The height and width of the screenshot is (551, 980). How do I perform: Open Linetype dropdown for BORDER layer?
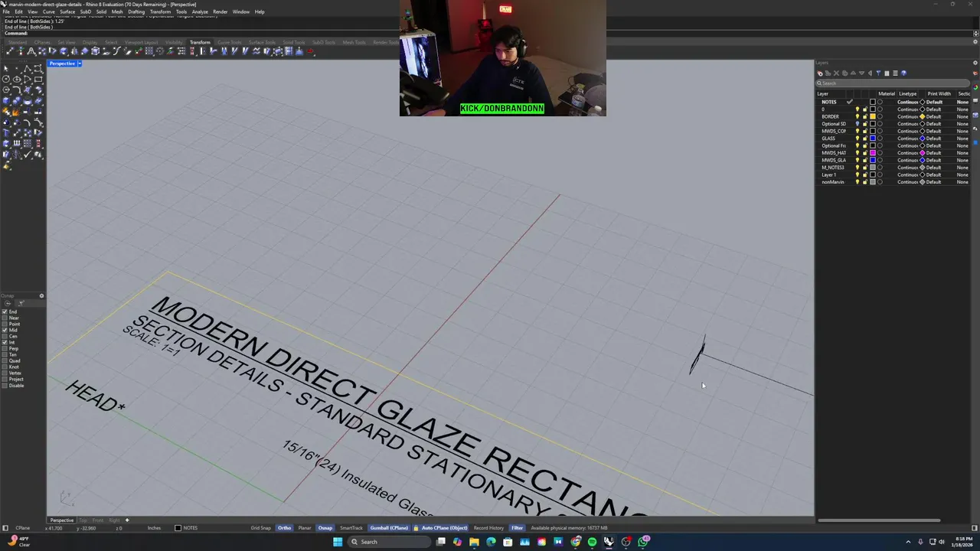(x=907, y=116)
